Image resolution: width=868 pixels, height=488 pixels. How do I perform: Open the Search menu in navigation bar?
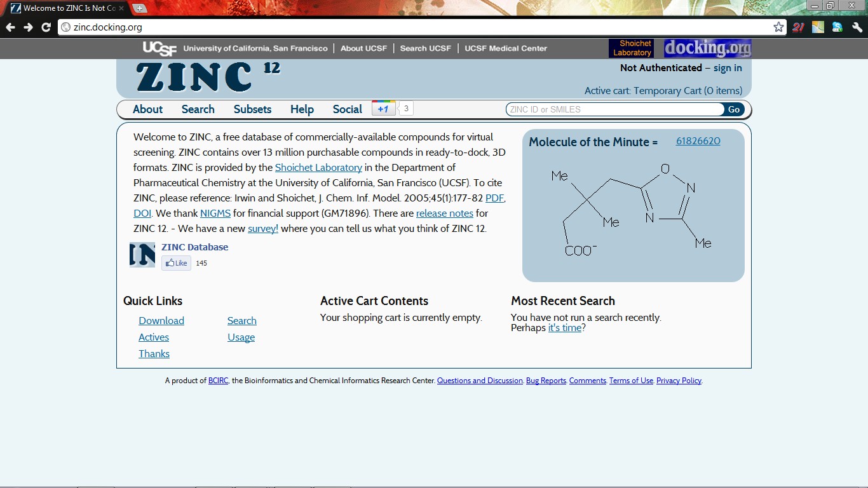[198, 109]
